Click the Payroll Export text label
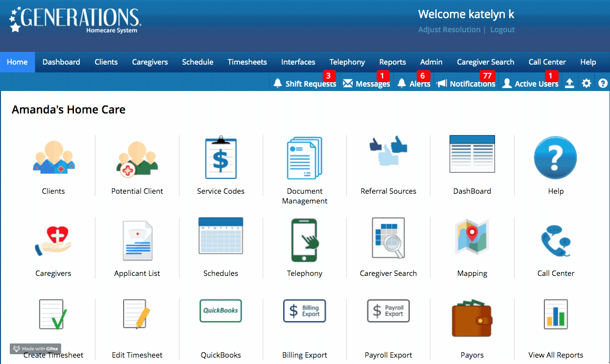Screen dimensions: 610x364 (388, 355)
